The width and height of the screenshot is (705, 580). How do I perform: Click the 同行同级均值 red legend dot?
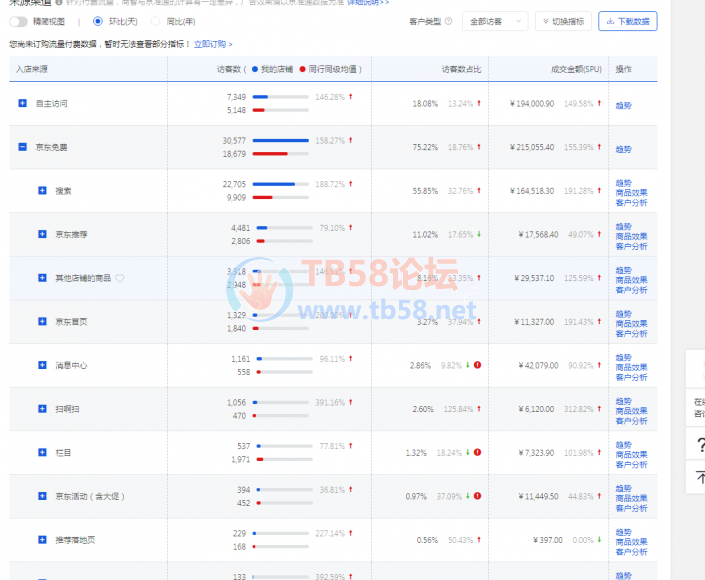[x=303, y=69]
